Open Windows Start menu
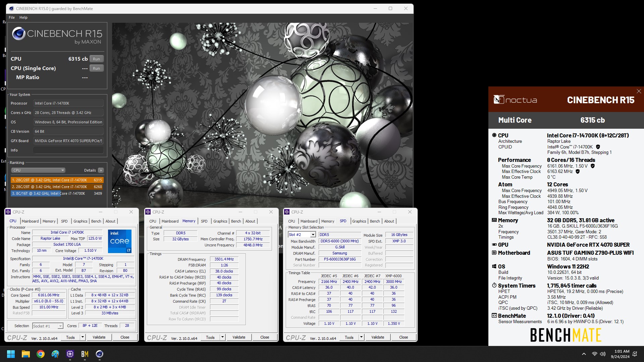Screen dimensions: 644x362 (11, 354)
